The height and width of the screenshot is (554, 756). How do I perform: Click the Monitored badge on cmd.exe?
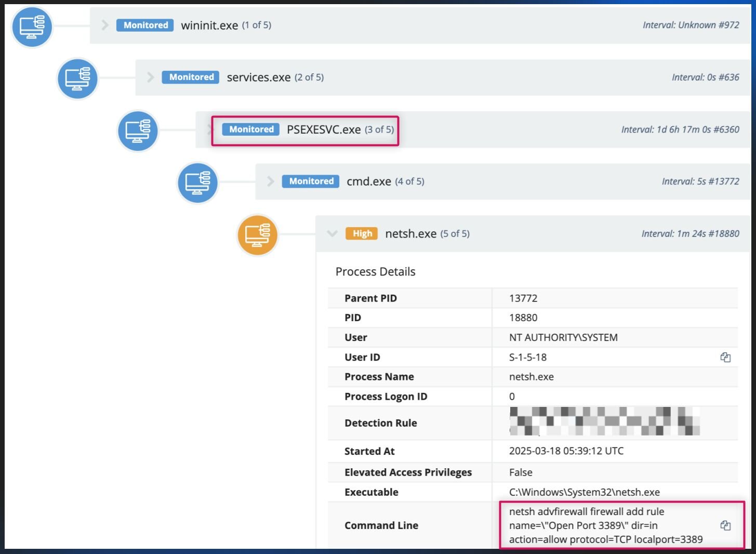coord(311,181)
